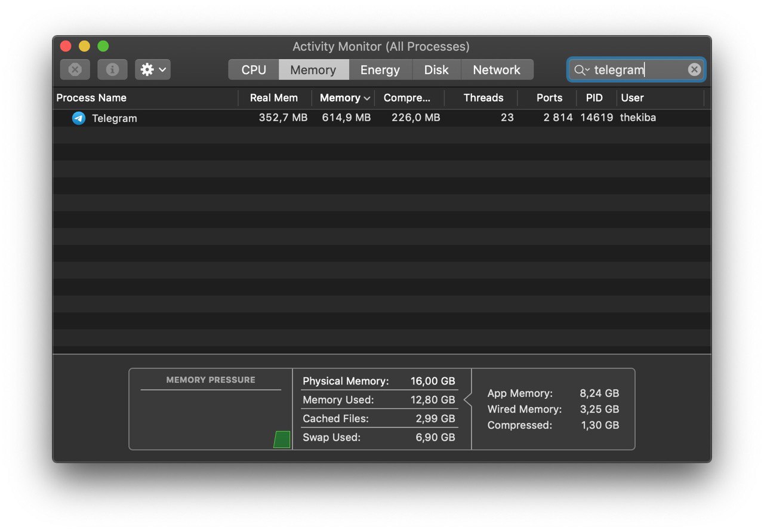Image resolution: width=764 pixels, height=532 pixels.
Task: Clear the search field with X icon
Action: click(x=694, y=70)
